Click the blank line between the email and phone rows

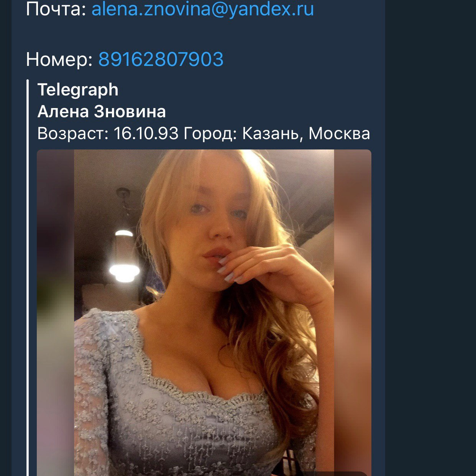coord(192,34)
